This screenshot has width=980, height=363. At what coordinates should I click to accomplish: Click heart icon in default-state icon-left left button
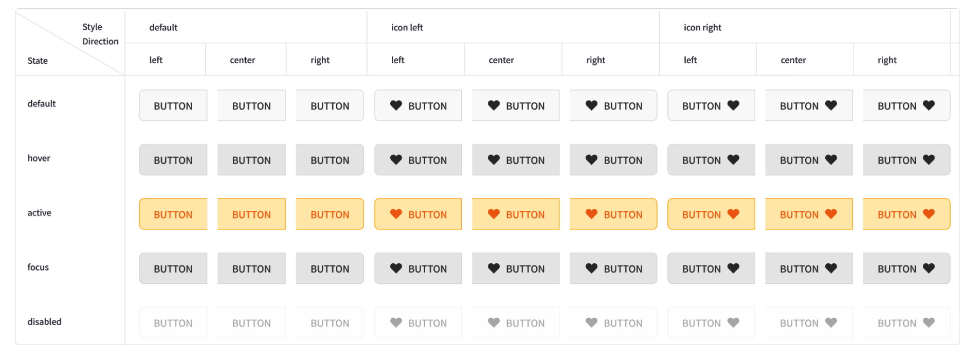click(396, 105)
